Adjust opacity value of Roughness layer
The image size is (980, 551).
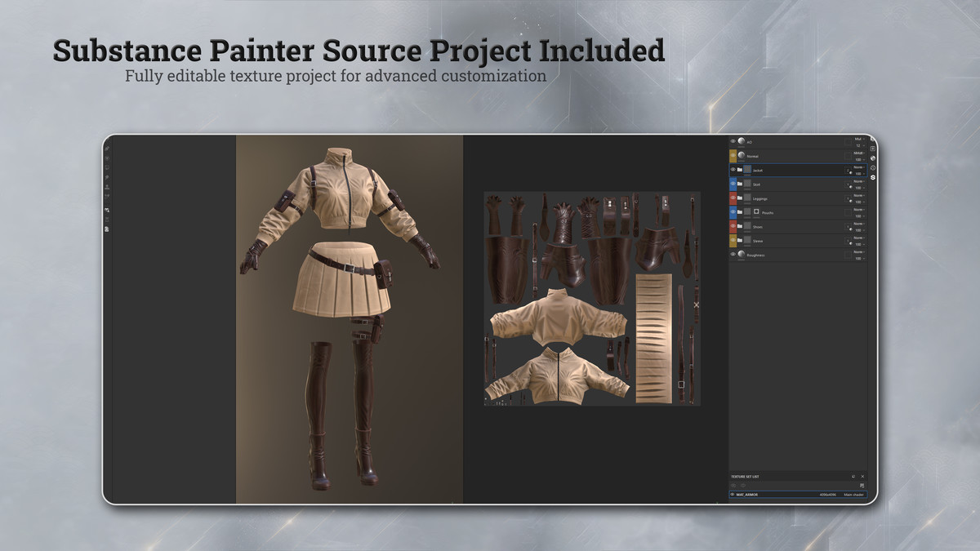click(859, 258)
